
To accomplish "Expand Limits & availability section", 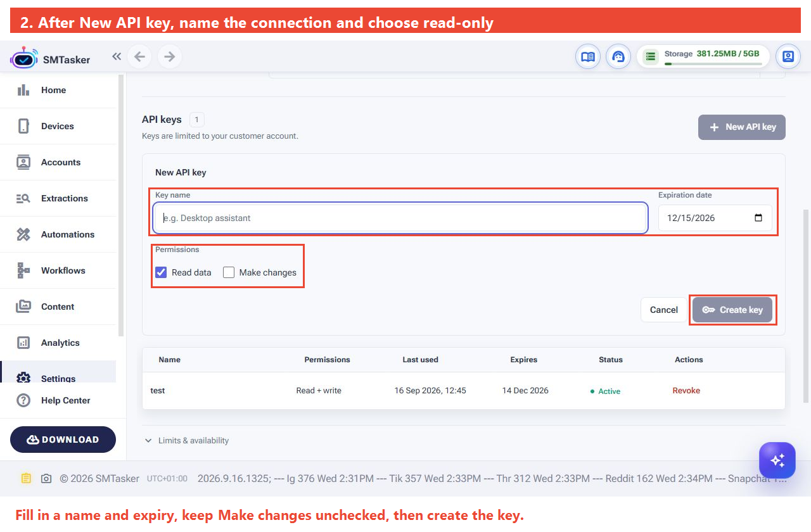I will click(187, 440).
